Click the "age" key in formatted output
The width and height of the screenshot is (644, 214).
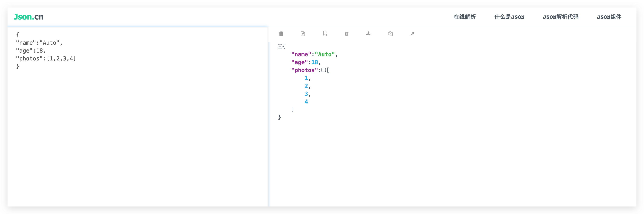(299, 62)
